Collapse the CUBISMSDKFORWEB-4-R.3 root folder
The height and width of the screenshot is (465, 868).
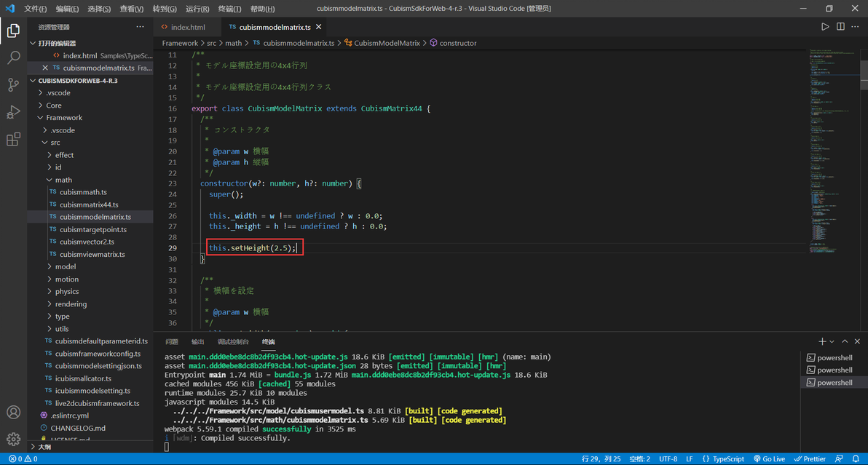90,81
